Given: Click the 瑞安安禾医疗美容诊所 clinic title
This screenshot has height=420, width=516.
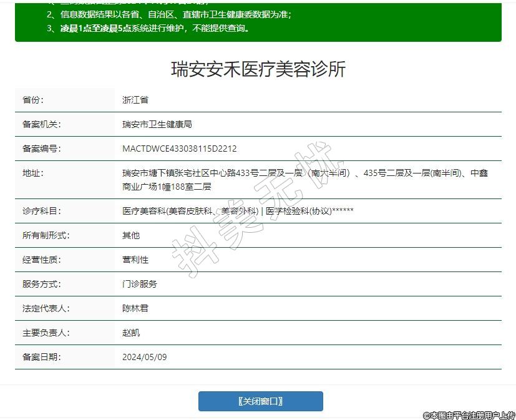Looking at the screenshot, I should (x=258, y=69).
